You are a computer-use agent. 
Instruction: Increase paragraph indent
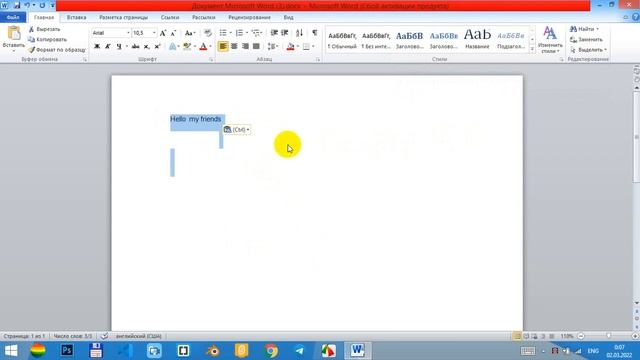(x=284, y=33)
